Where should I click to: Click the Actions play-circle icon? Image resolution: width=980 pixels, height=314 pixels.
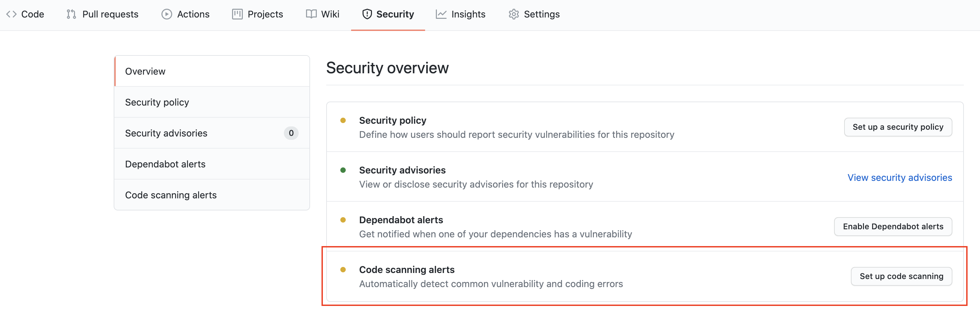pyautogui.click(x=166, y=14)
